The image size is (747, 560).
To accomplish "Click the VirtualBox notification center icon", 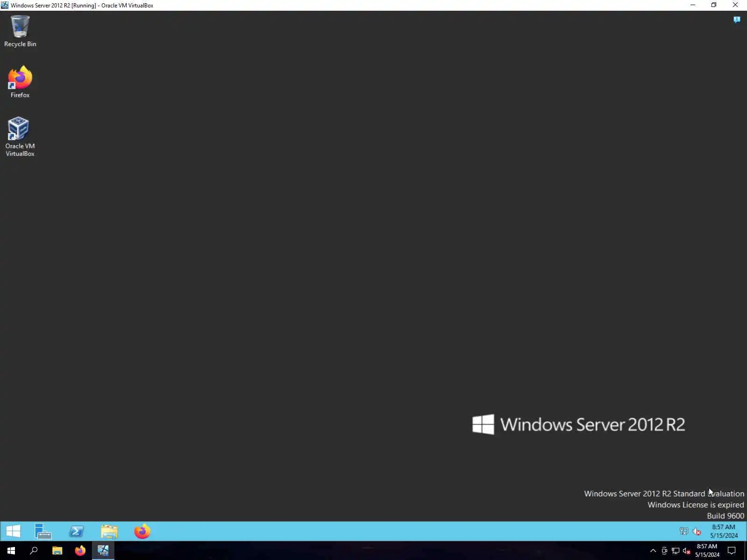I will [x=737, y=20].
